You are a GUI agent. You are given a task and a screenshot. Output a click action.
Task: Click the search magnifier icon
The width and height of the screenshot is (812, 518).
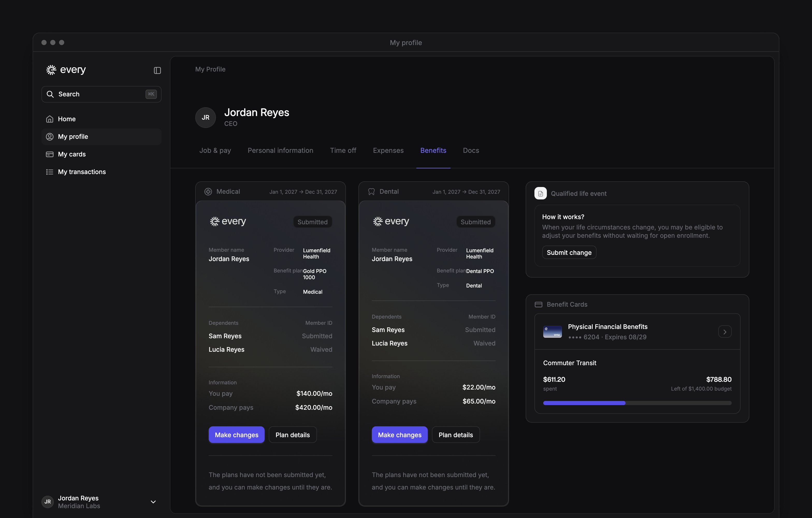tap(50, 94)
